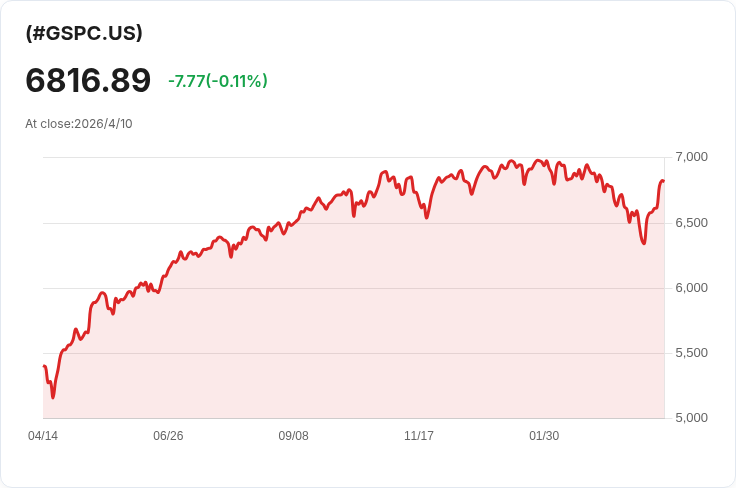Click the 7,000 y-axis label
Image resolution: width=736 pixels, height=488 pixels.
pyautogui.click(x=691, y=157)
